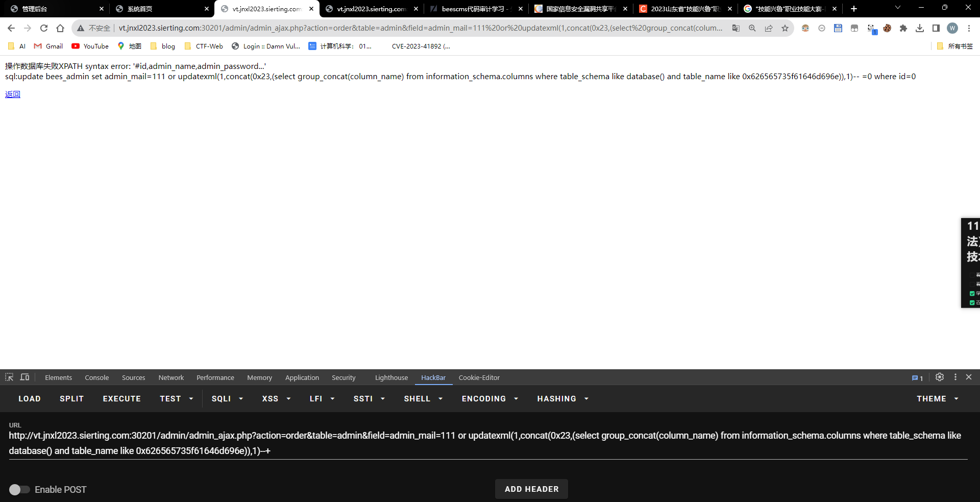Open the Lighthouse DevTools tab
This screenshot has width=980, height=502.
(x=391, y=378)
